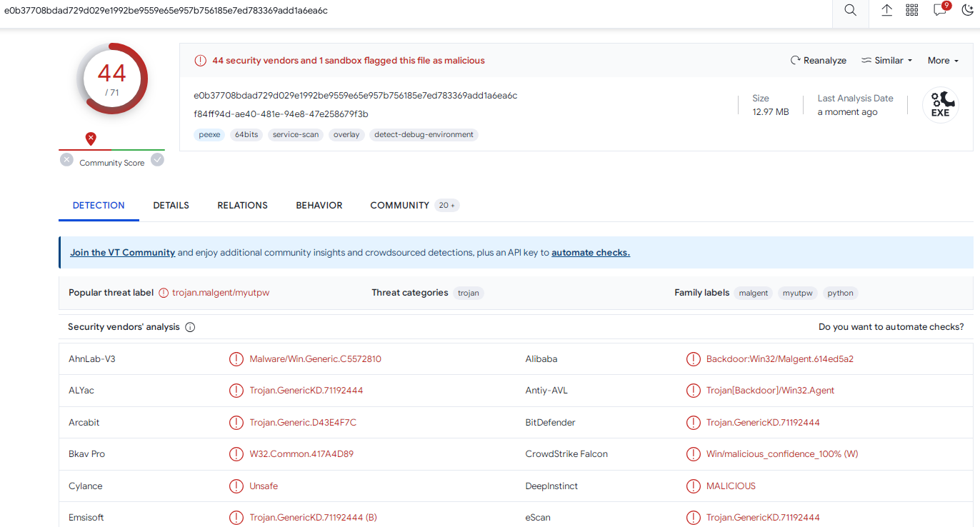Click the alert icon in the Arcabit row

point(236,423)
